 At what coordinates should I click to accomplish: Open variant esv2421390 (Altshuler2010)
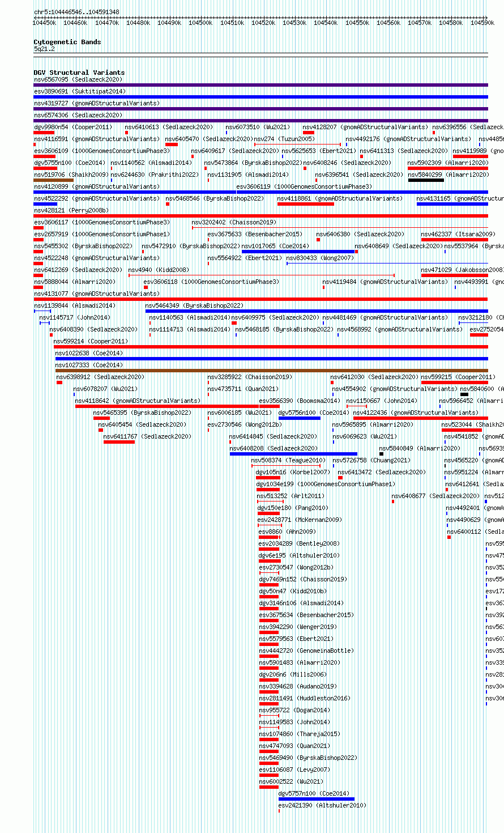point(323,806)
